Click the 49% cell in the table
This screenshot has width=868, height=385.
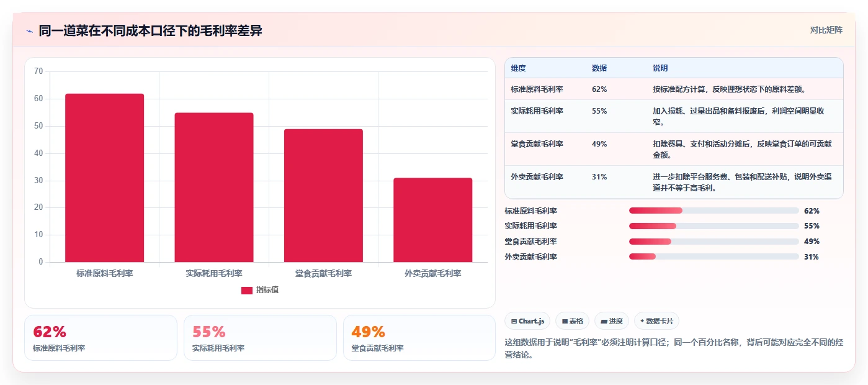coord(599,143)
